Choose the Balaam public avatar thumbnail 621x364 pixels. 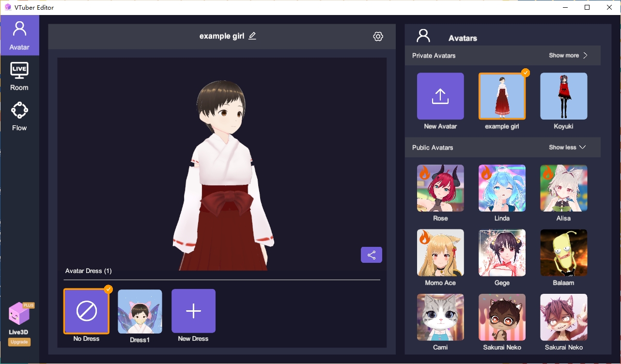pos(563,252)
